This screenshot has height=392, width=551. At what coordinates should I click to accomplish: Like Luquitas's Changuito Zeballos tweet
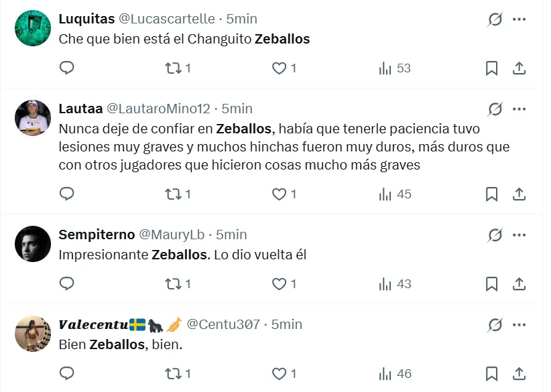click(279, 68)
